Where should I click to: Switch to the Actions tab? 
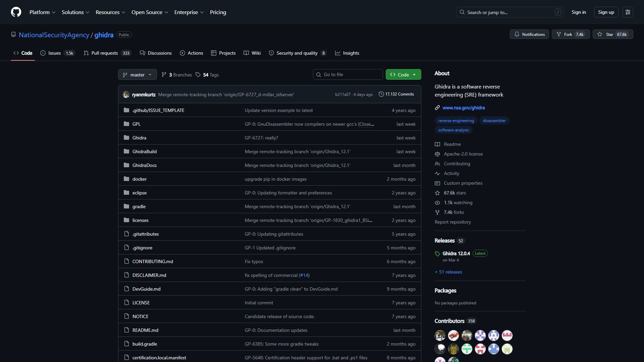click(x=192, y=53)
